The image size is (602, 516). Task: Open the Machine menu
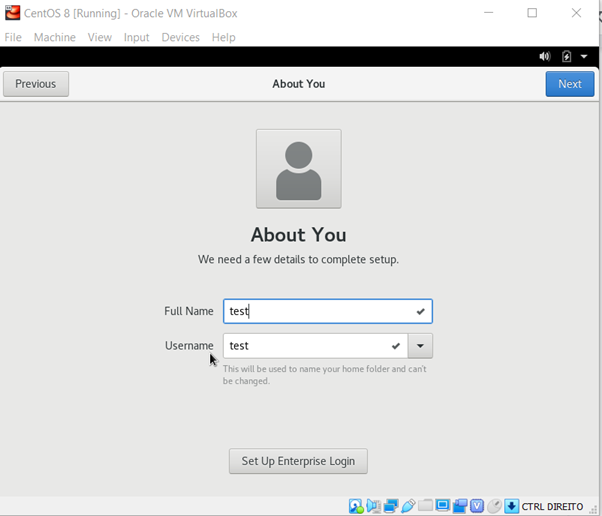click(x=54, y=37)
